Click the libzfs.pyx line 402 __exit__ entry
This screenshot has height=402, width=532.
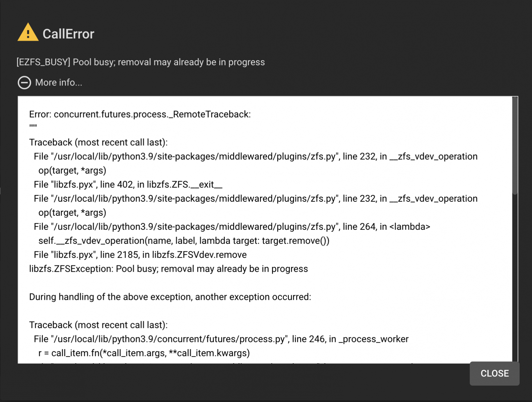pyautogui.click(x=128, y=185)
